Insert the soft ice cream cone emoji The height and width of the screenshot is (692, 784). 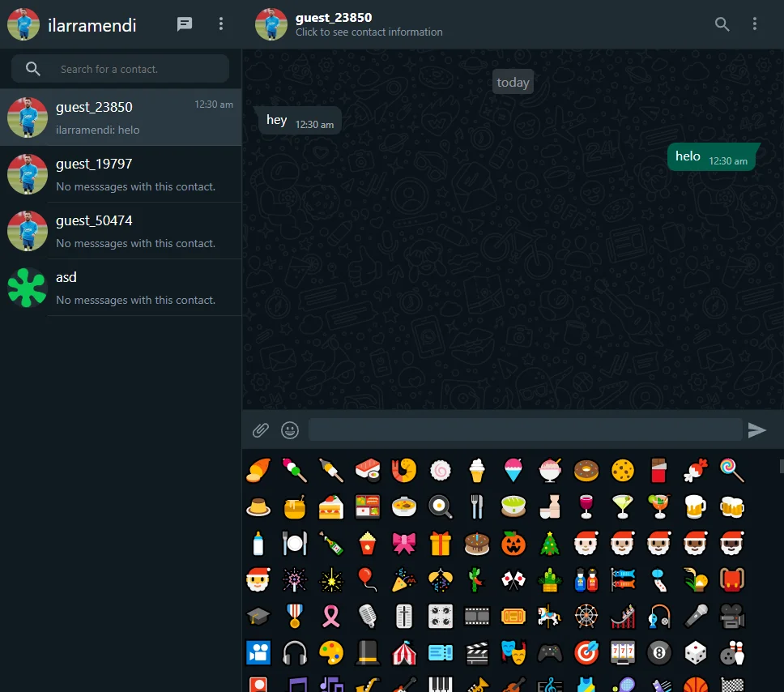[477, 470]
